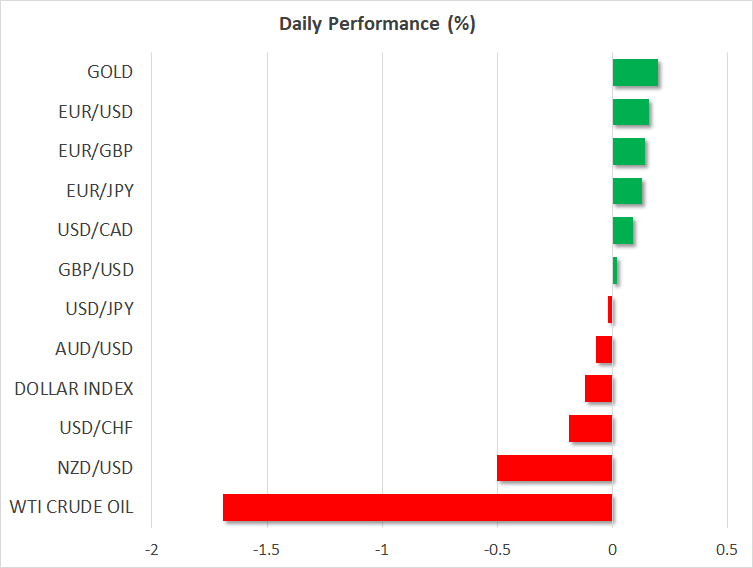Select the DOLLAR INDEX red bar
This screenshot has height=568, width=753.
598,388
